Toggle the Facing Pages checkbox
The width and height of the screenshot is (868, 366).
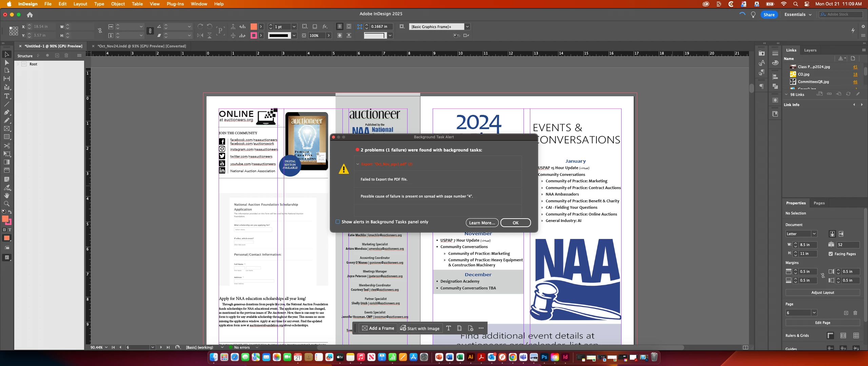point(831,253)
